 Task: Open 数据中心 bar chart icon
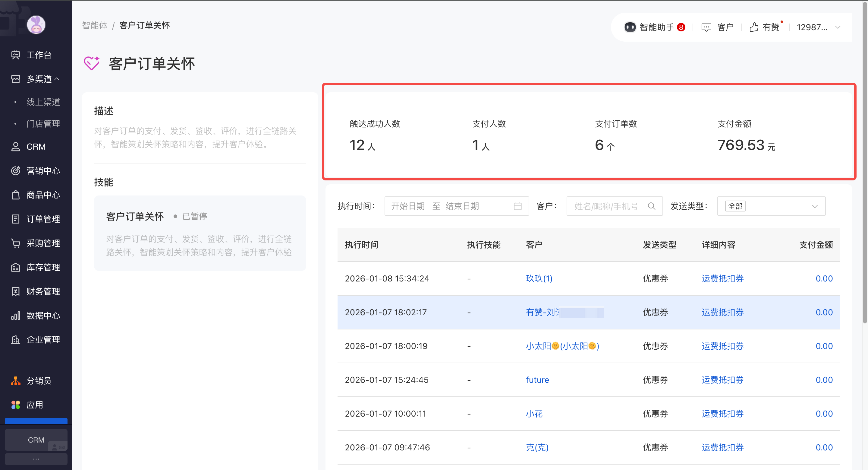coord(15,316)
